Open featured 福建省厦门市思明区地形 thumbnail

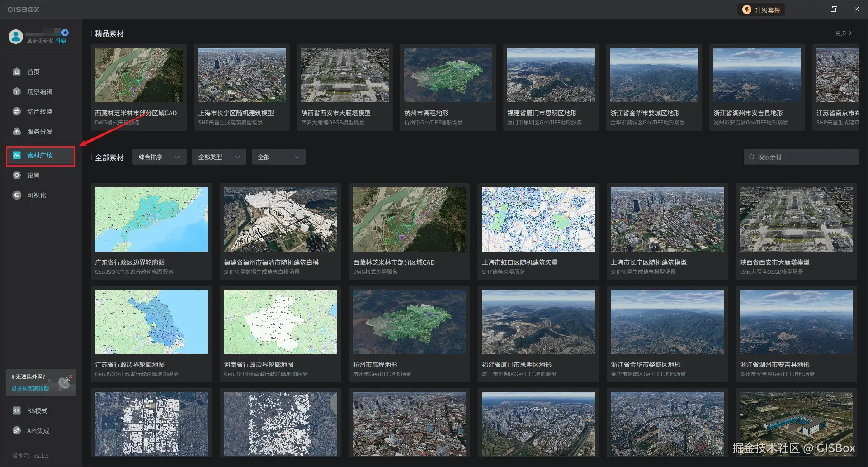pyautogui.click(x=551, y=75)
